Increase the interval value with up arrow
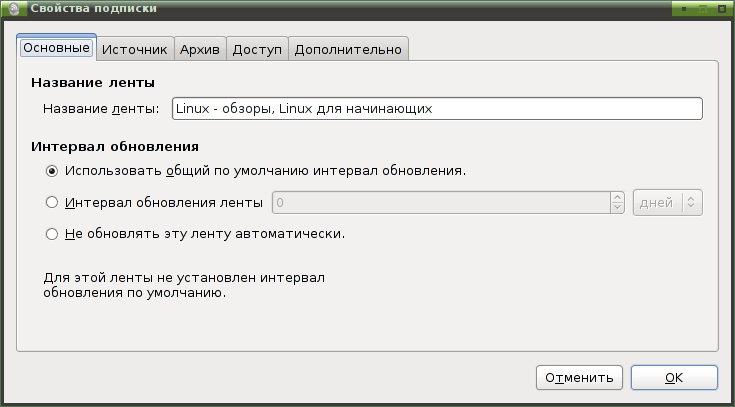This screenshot has height=407, width=735. (617, 198)
